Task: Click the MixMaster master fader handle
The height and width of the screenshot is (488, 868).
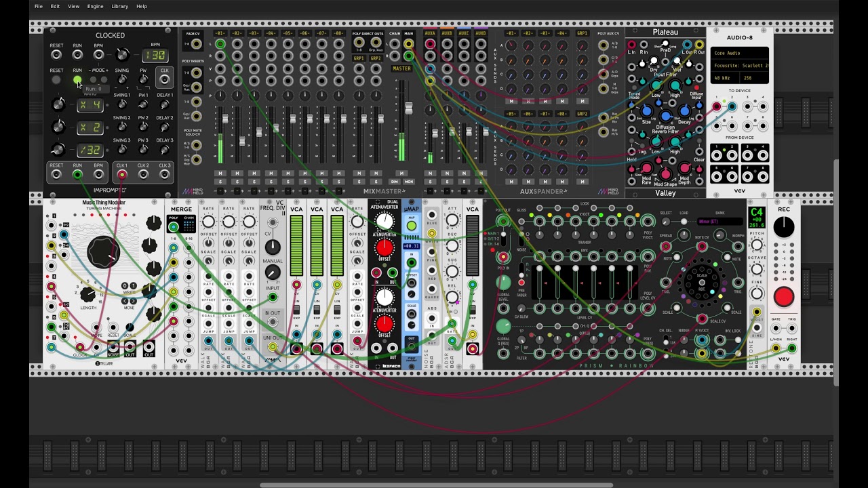Action: point(409,108)
